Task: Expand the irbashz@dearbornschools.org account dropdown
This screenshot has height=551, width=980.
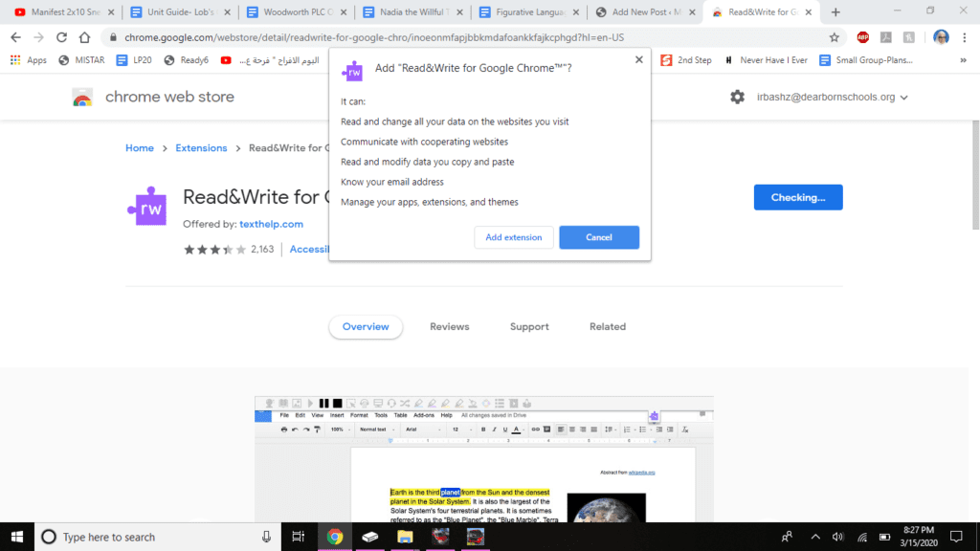Action: point(832,97)
